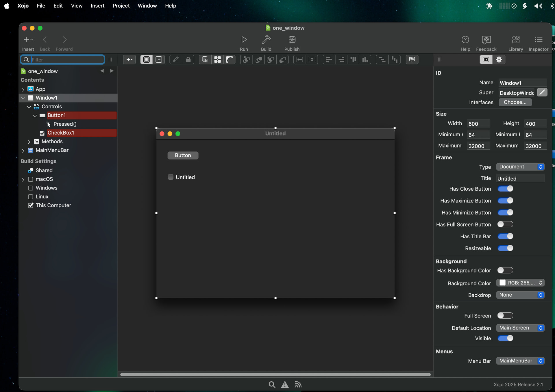
Task: Toggle Has Title Bar switch
Action: point(505,236)
